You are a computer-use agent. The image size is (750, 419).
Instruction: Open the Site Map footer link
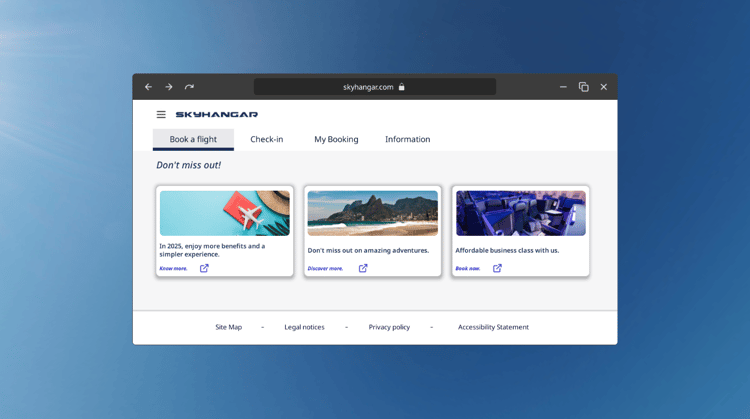(x=229, y=327)
